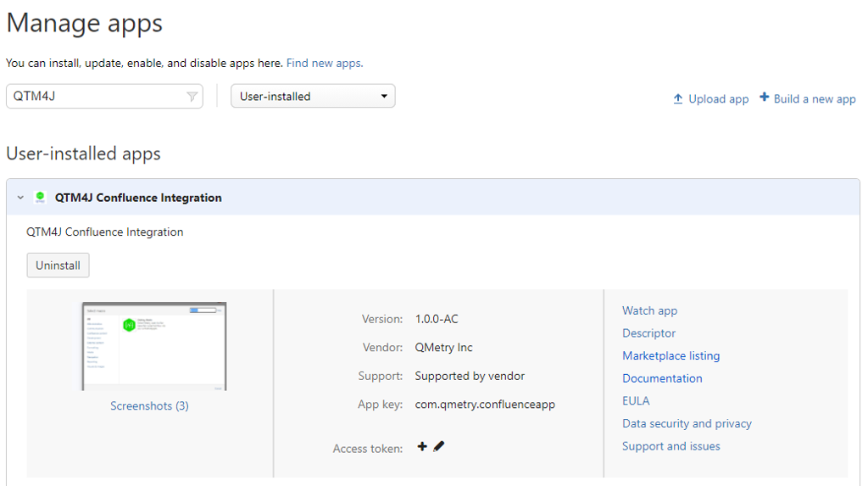The width and height of the screenshot is (868, 486).
Task: Open the User-installed filter dropdown
Action: (x=313, y=97)
